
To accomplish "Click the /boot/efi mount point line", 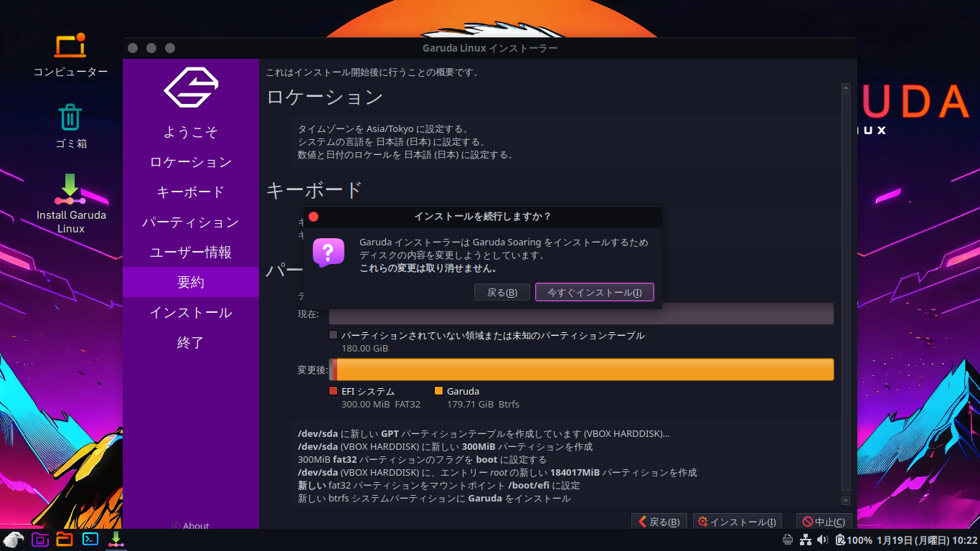I will pos(438,486).
